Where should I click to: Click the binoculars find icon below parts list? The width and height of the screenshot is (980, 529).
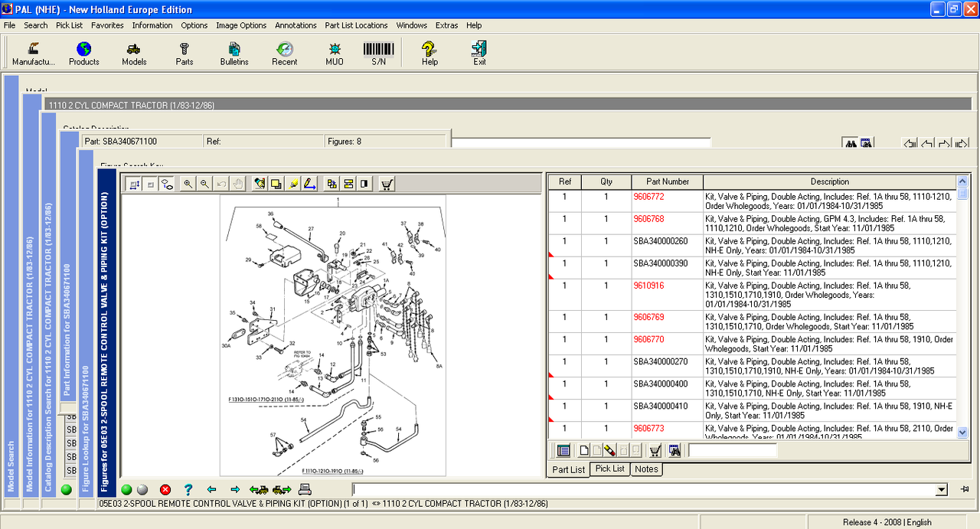675,450
